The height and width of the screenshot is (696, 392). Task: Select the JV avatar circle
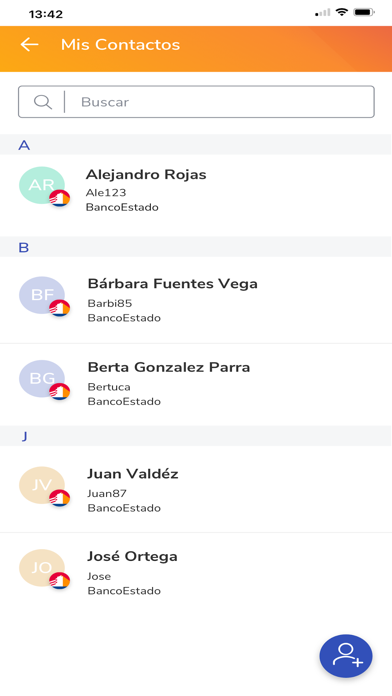[42, 485]
